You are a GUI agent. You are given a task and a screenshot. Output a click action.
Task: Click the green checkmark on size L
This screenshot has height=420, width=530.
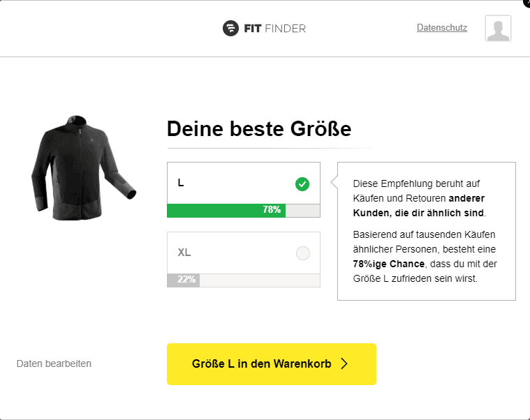point(302,184)
